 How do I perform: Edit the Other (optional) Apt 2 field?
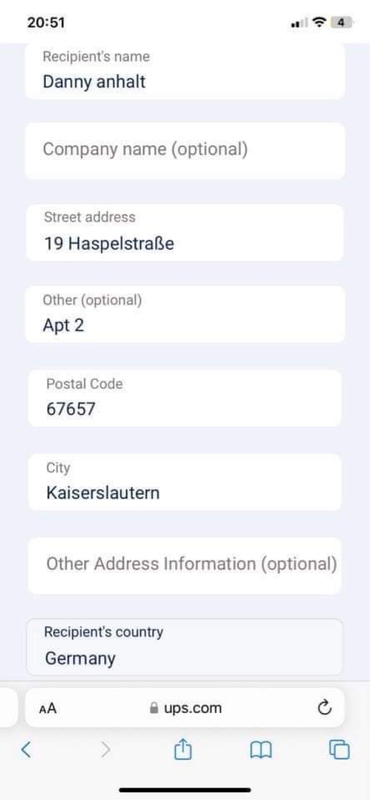(185, 314)
